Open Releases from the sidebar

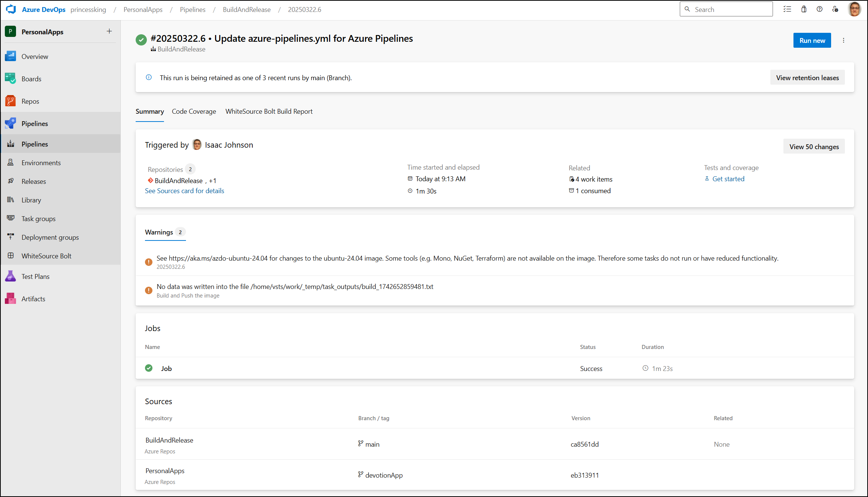pos(60,181)
